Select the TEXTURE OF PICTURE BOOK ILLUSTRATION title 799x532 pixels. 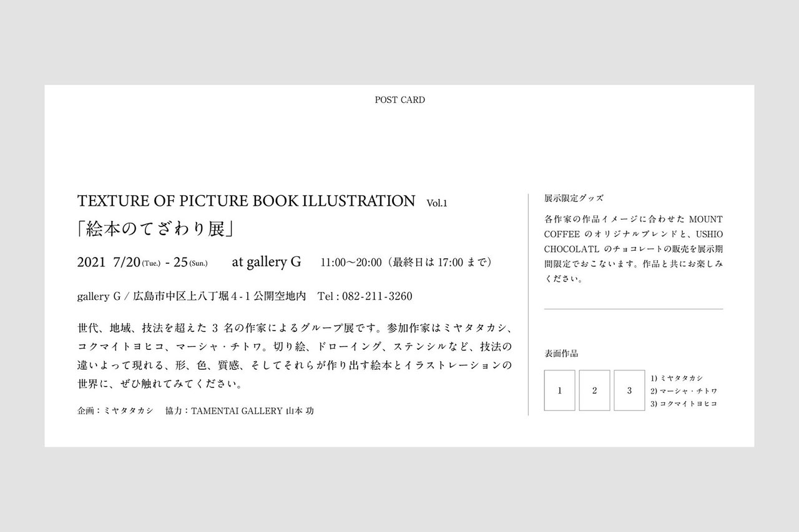pos(246,201)
